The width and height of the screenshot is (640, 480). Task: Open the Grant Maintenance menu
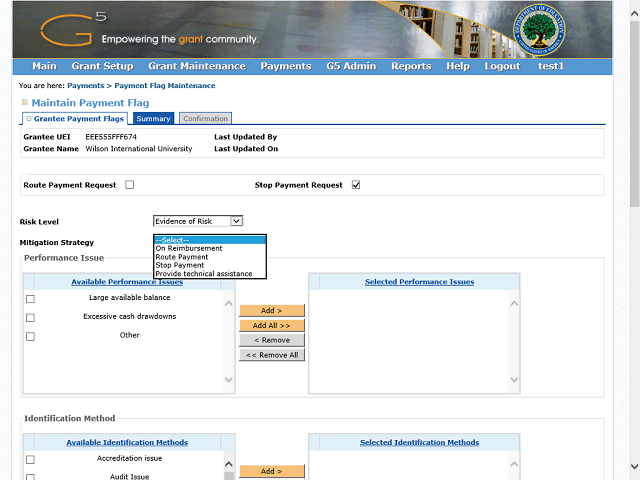[x=196, y=66]
